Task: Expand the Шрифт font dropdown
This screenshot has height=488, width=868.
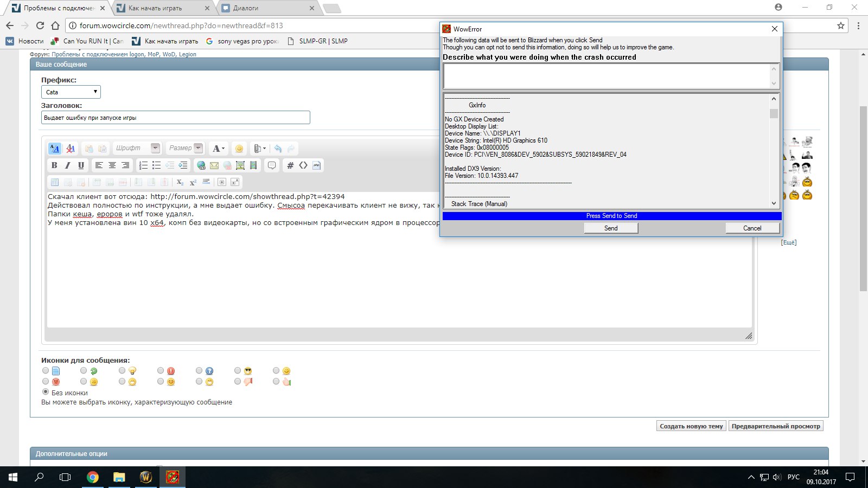Action: [156, 148]
